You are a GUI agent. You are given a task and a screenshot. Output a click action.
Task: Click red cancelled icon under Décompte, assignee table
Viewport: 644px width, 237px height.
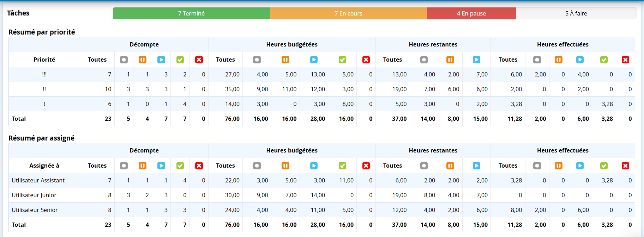click(199, 166)
